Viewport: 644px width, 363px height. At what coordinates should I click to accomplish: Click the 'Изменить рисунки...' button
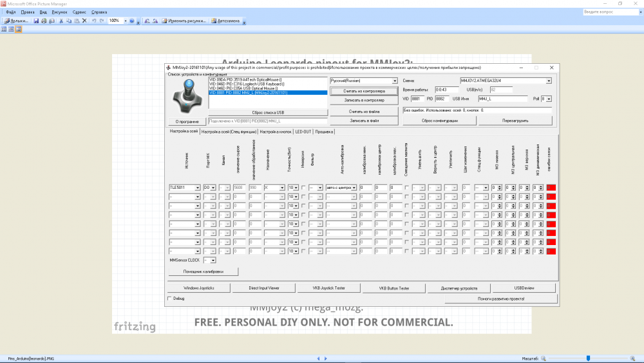click(185, 21)
